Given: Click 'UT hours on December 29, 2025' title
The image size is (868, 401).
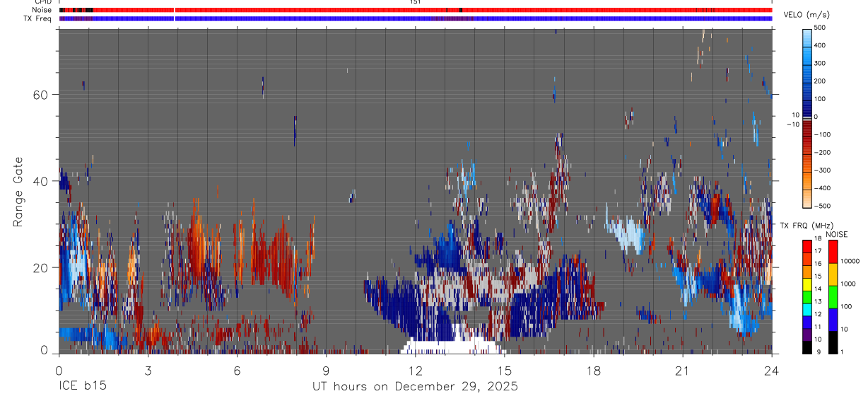Looking at the screenshot, I should click(x=415, y=387).
